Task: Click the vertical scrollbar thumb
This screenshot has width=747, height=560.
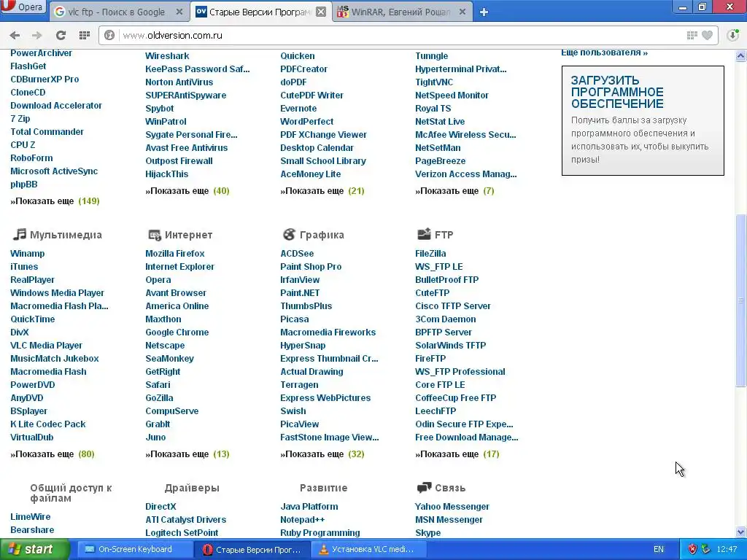Action: [741, 300]
